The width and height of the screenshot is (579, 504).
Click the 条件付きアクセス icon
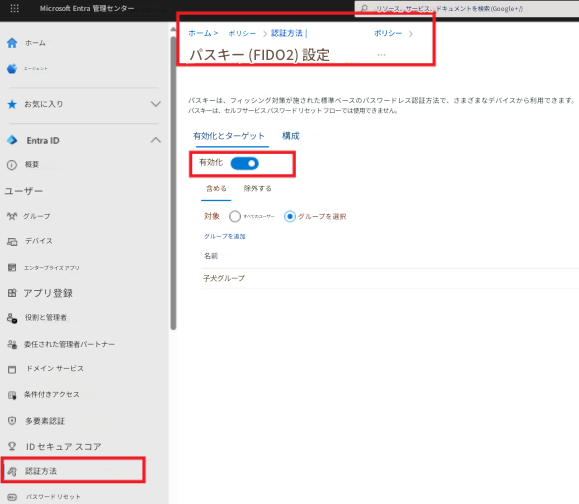pos(12,395)
